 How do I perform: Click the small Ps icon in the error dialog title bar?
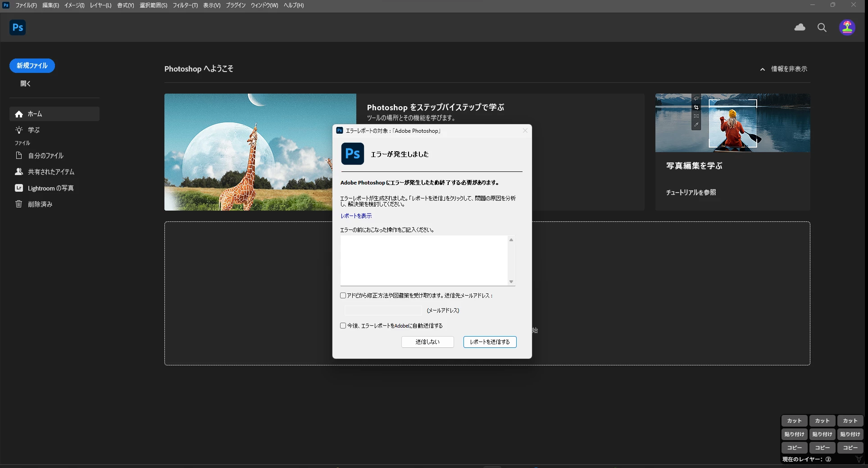pyautogui.click(x=340, y=130)
